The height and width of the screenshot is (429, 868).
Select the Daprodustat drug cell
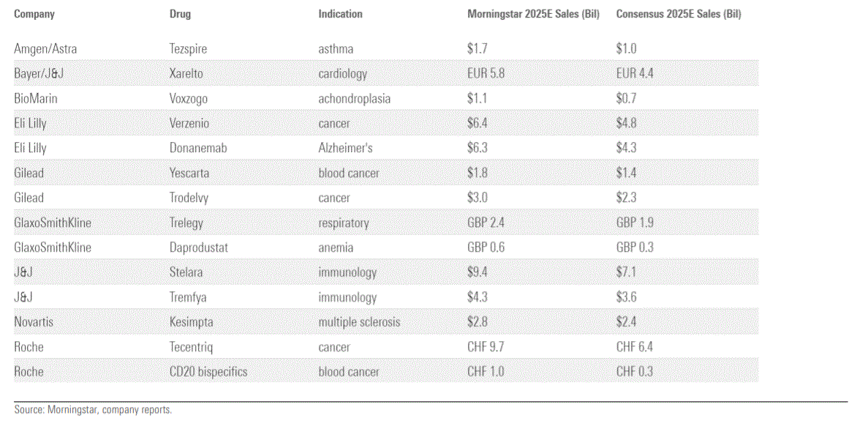pos(198,248)
